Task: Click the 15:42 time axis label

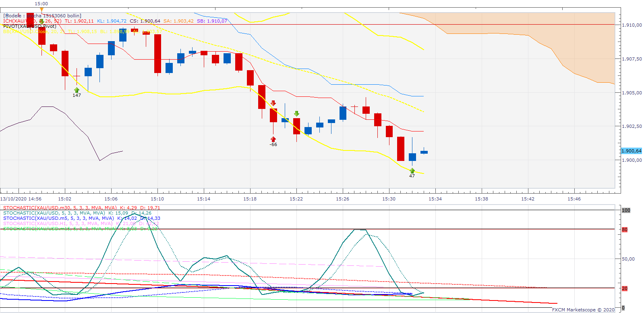Action: 528,199
